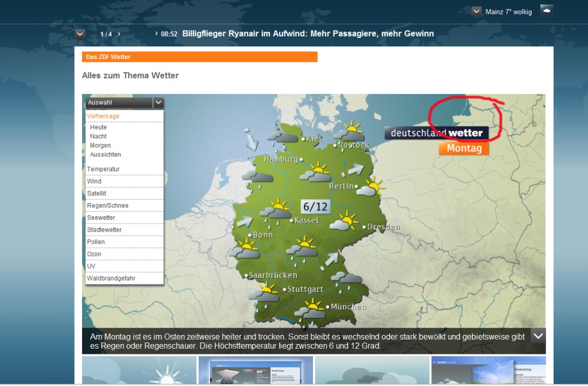588x386 pixels.
Task: Click the wind arrow northwest of Berlin
Action: tap(353, 170)
